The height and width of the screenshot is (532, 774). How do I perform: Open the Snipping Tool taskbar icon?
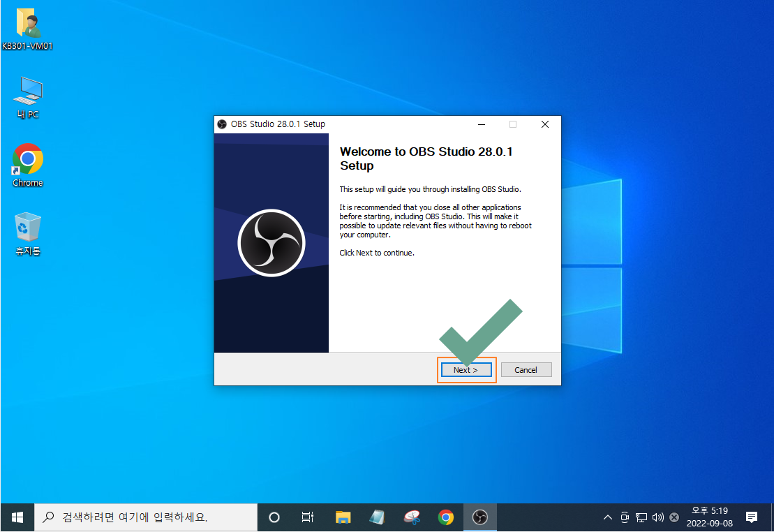tap(411, 517)
